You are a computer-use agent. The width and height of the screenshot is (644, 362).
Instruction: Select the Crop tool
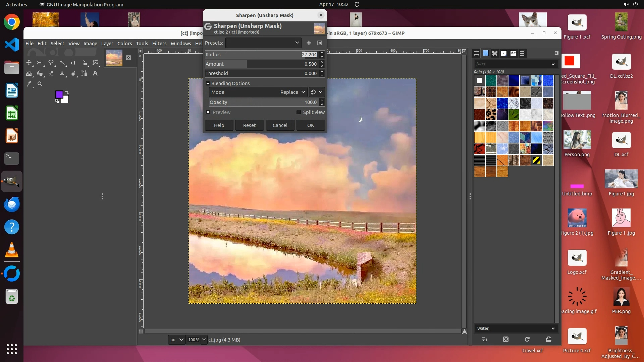[73, 63]
